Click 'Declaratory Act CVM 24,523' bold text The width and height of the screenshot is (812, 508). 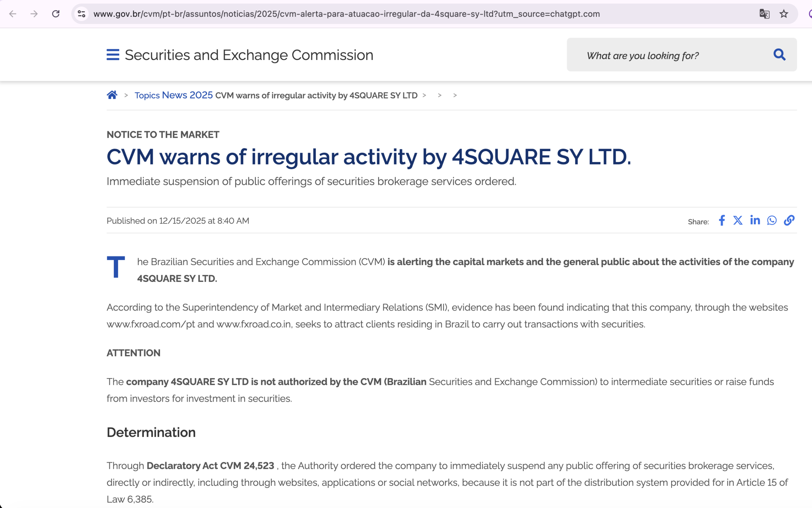pos(210,466)
